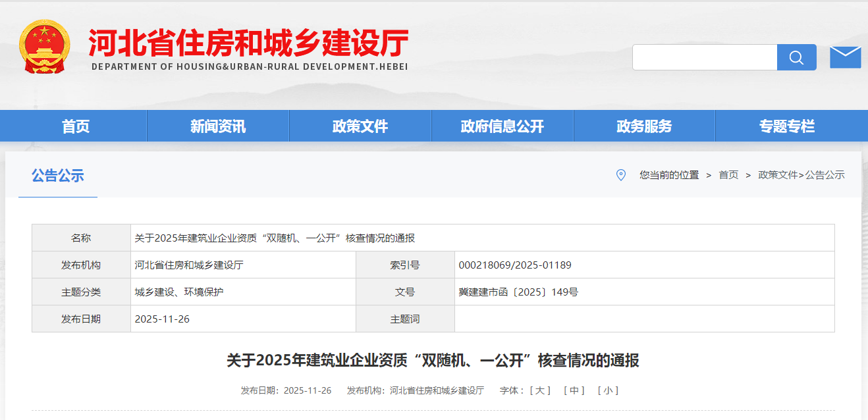Click the 首页 breadcrumb link

[x=728, y=175]
